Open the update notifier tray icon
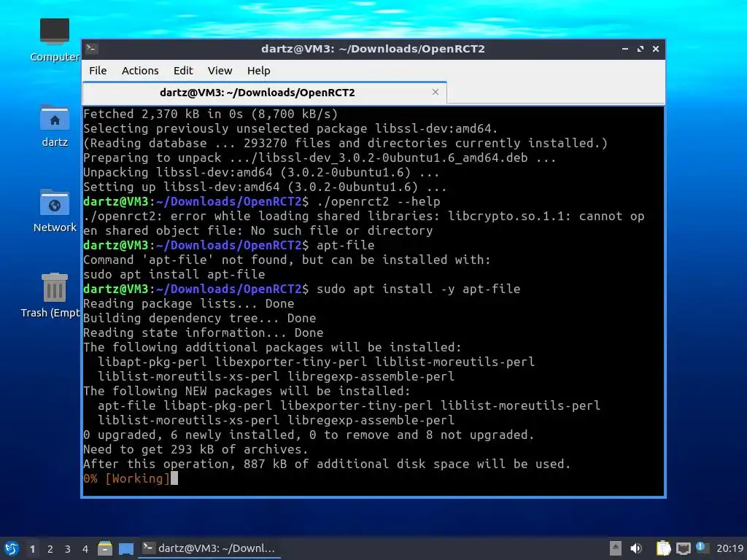The height and width of the screenshot is (560, 747). [702, 548]
